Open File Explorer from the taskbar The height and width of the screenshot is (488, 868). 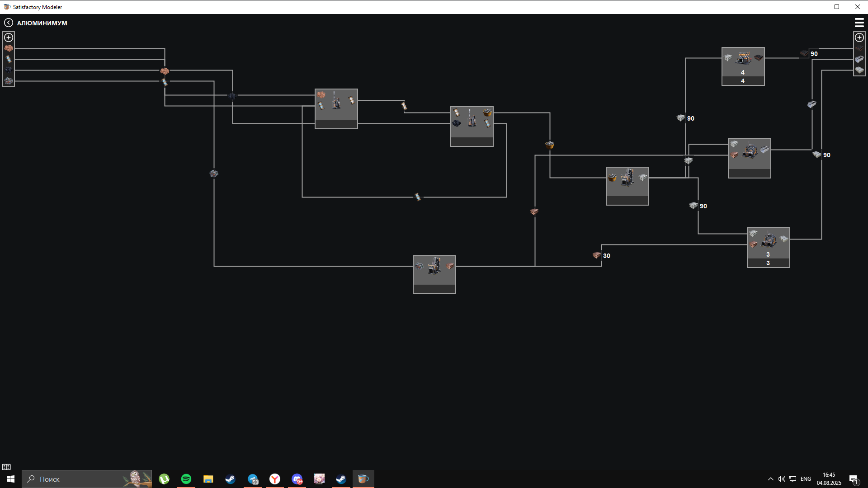pyautogui.click(x=208, y=479)
